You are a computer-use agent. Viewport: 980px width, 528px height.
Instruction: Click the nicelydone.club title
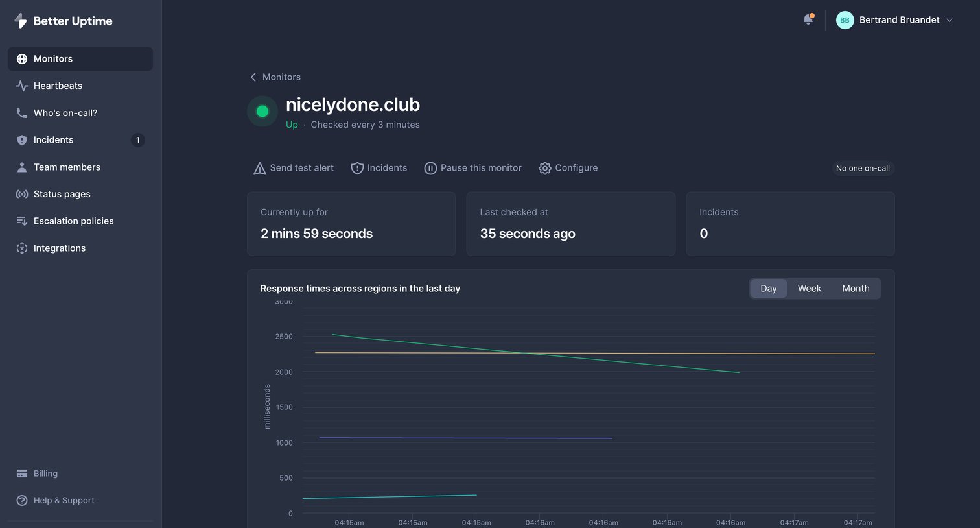pyautogui.click(x=353, y=104)
